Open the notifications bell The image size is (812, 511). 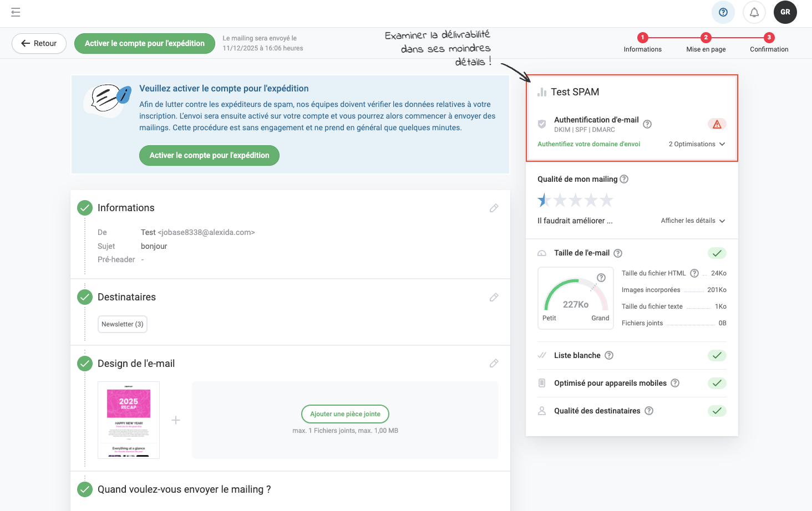click(754, 12)
